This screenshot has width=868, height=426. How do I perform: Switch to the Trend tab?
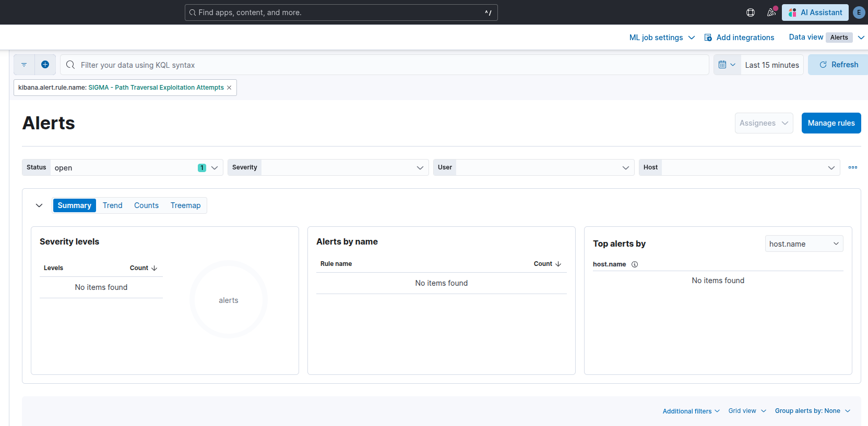(112, 205)
